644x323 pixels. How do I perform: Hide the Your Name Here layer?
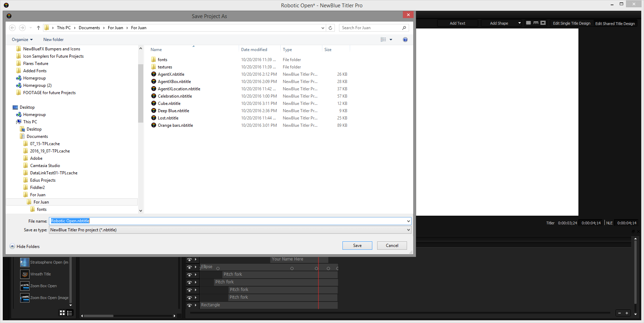click(189, 259)
